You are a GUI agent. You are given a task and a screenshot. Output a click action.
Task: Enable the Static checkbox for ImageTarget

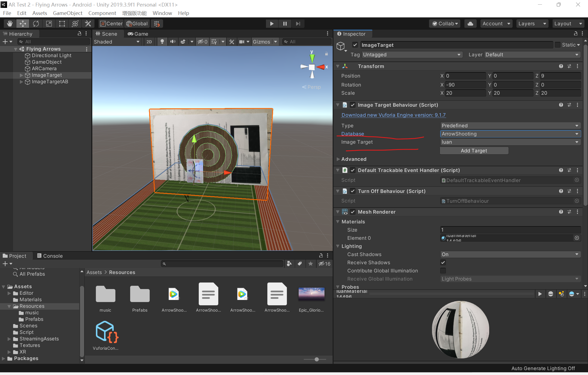pos(558,45)
